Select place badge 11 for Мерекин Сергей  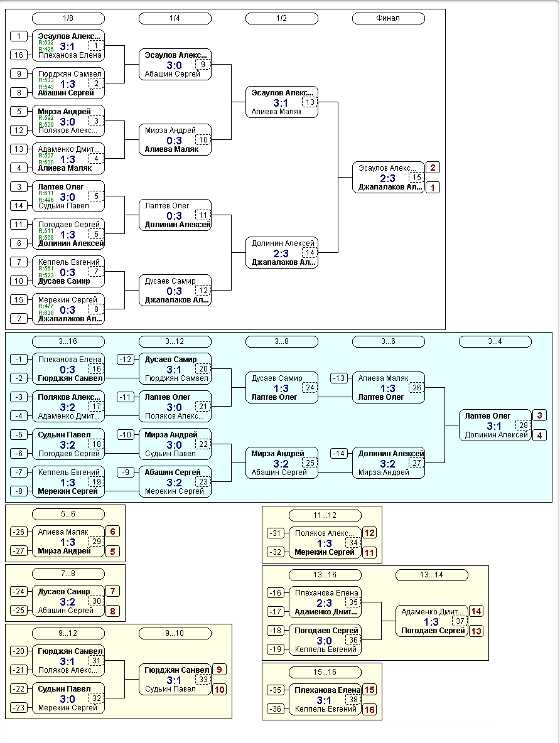[x=369, y=553]
